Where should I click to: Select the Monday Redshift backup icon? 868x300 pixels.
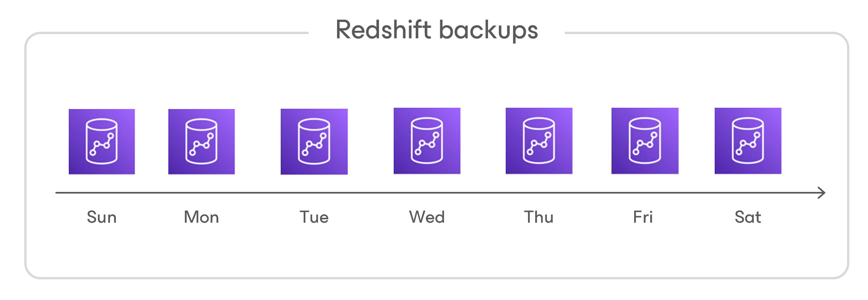pyautogui.click(x=201, y=141)
